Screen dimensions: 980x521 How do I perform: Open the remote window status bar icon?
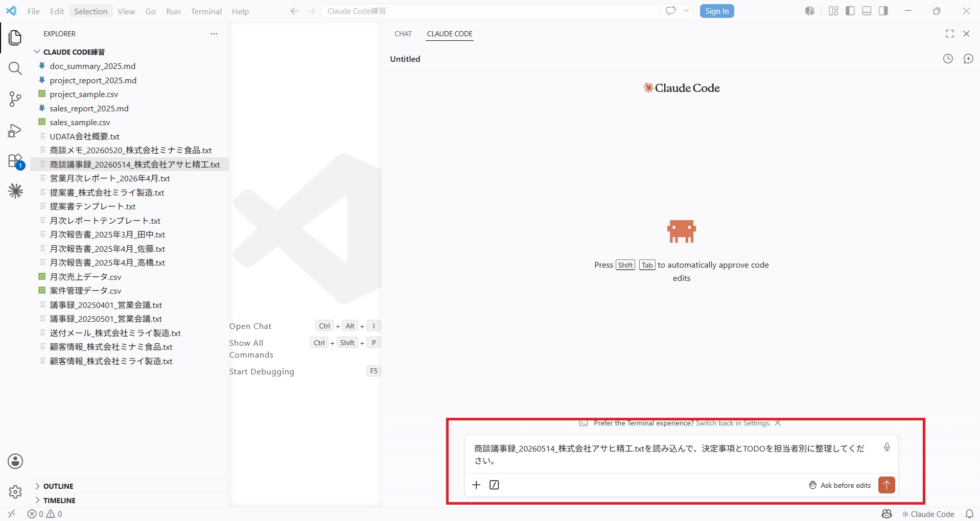(x=11, y=514)
